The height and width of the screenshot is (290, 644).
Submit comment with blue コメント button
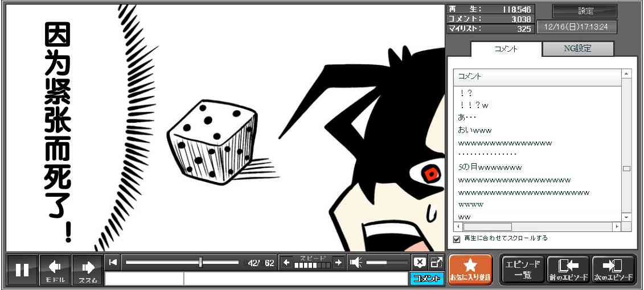coord(426,279)
